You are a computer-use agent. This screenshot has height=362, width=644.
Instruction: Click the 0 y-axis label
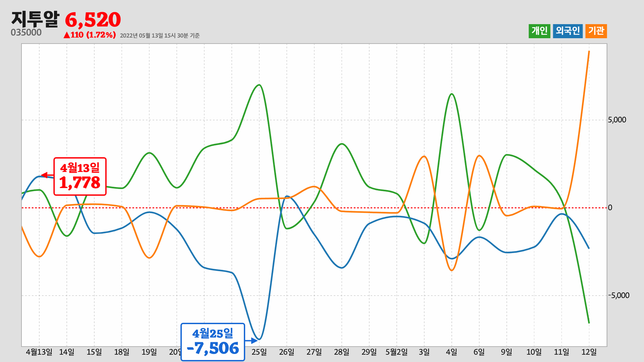pyautogui.click(x=610, y=208)
